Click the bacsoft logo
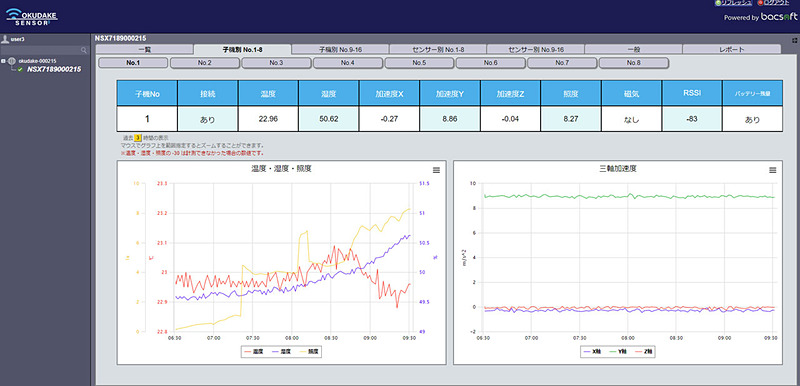The height and width of the screenshot is (386, 800). click(779, 17)
